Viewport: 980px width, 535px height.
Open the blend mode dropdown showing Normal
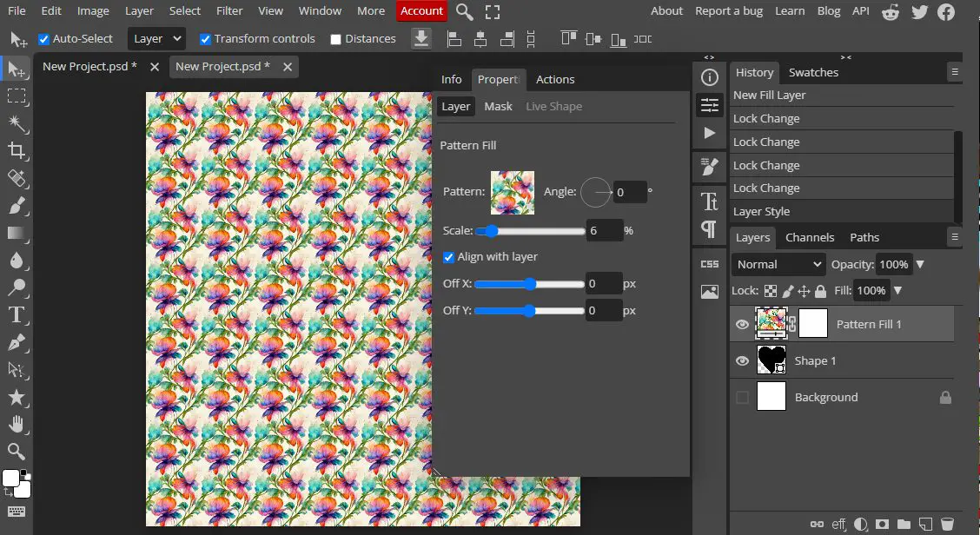click(778, 264)
